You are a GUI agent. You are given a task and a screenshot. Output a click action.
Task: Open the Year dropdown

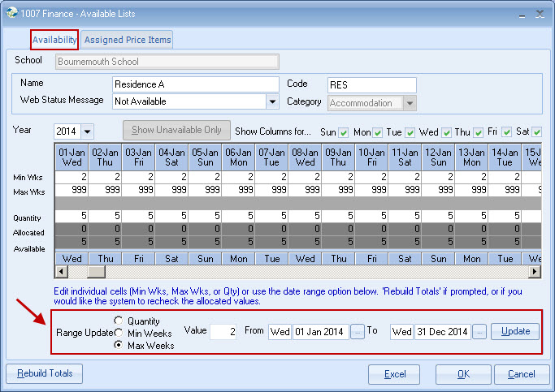(x=87, y=131)
